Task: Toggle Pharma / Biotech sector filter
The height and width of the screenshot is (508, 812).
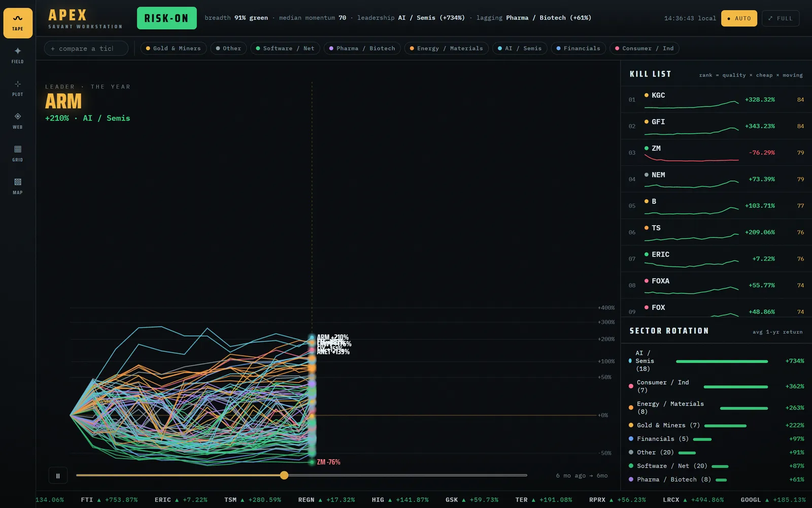Action: (x=362, y=48)
